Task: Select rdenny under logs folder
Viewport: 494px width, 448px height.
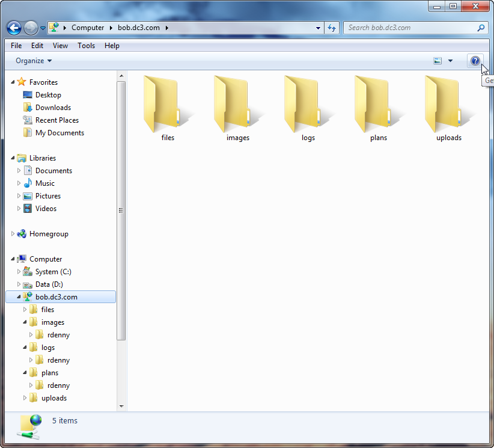Action: (x=59, y=360)
